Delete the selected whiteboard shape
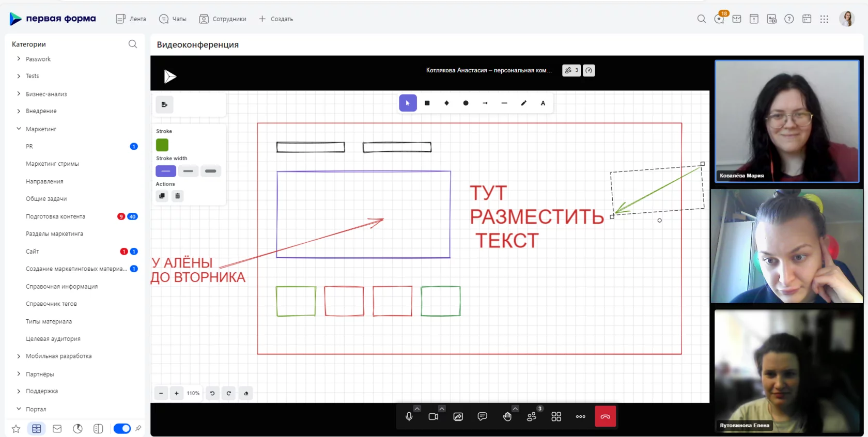The width and height of the screenshot is (868, 437). [178, 196]
